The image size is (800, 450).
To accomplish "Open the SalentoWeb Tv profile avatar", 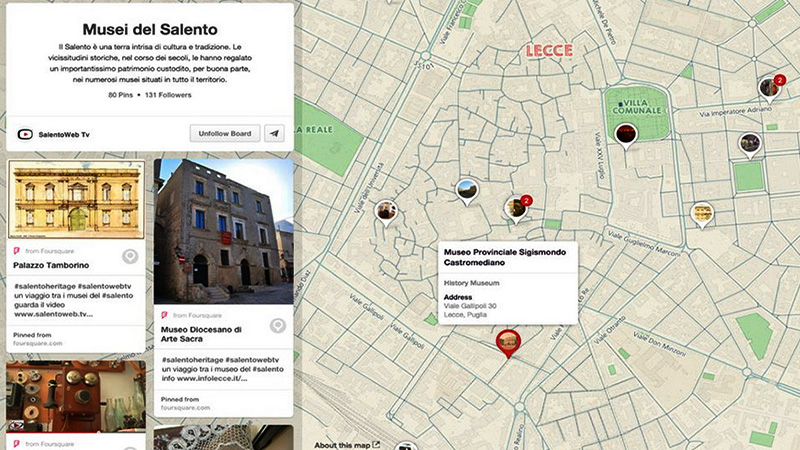I will click(x=25, y=134).
